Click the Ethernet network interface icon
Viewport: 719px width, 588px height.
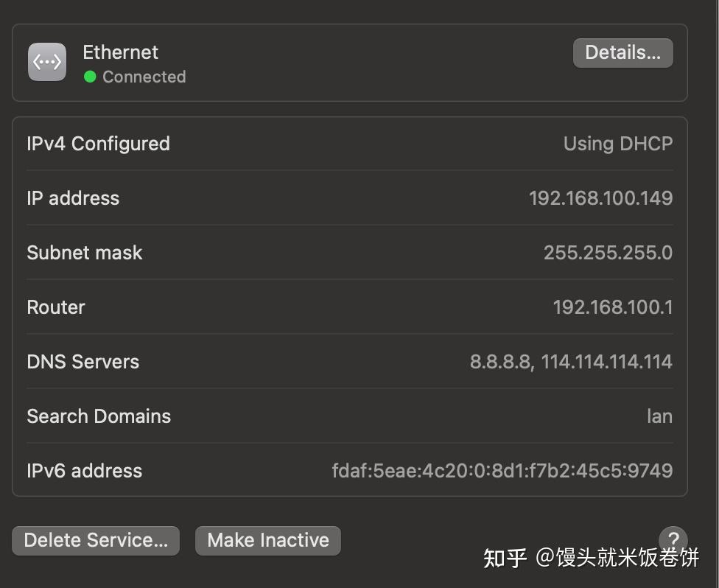pyautogui.click(x=46, y=61)
